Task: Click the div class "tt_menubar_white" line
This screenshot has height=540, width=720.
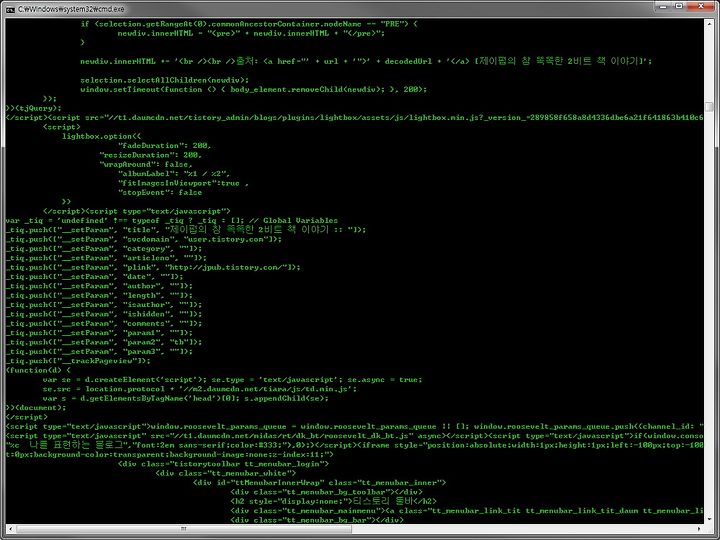Action: click(225, 473)
